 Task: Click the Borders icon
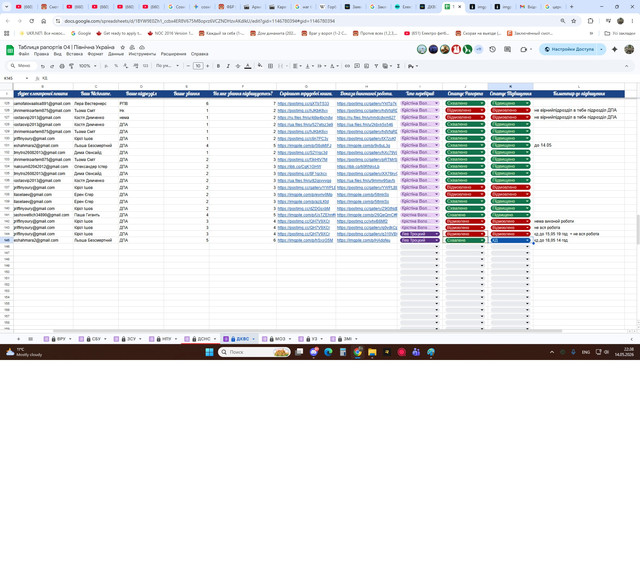pos(270,66)
